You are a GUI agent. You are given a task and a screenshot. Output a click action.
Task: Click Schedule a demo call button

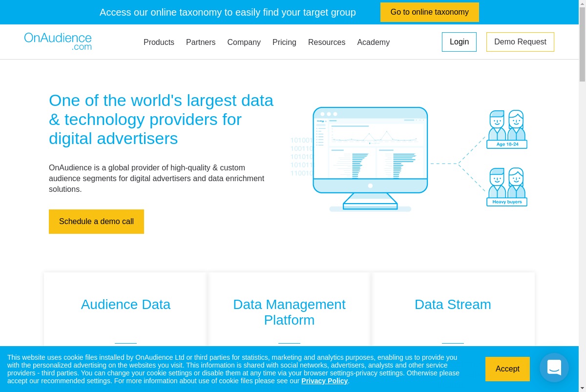pyautogui.click(x=96, y=222)
